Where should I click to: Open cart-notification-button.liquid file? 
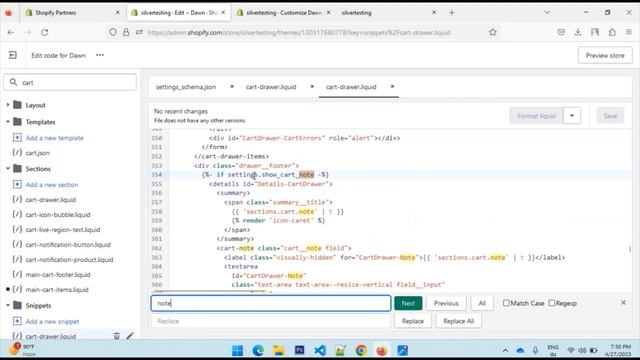68,244
